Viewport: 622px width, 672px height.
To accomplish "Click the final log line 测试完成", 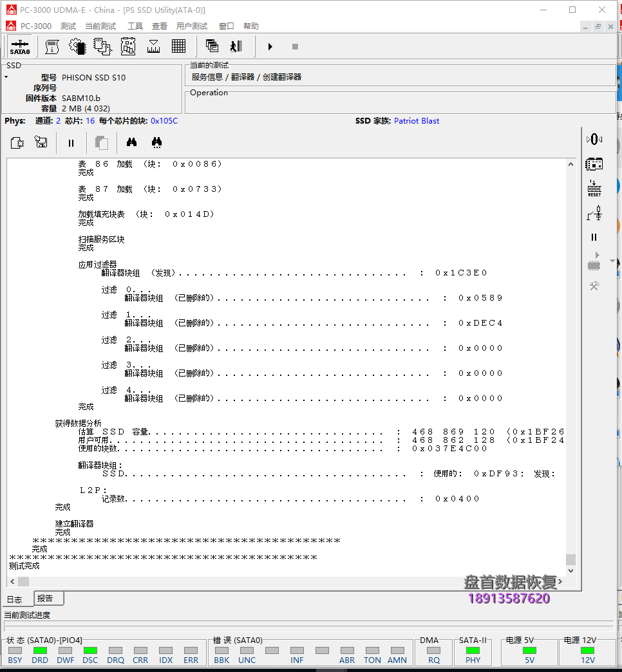I will 24,566.
